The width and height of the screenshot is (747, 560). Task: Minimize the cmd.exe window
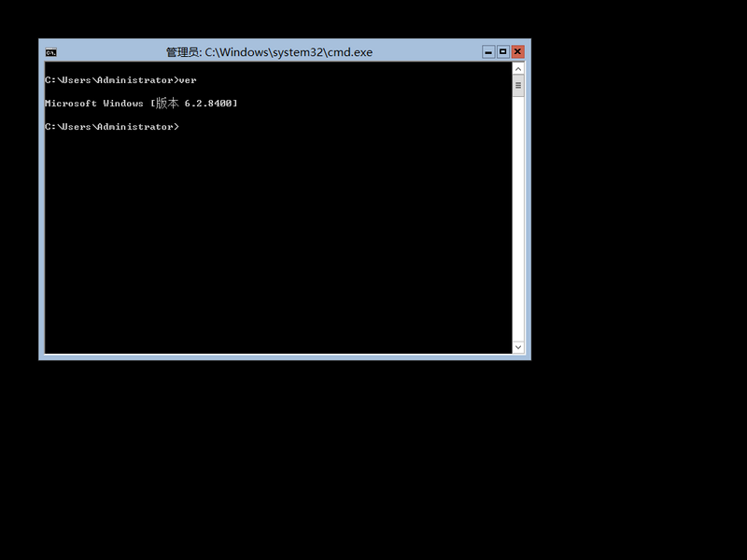click(x=488, y=52)
